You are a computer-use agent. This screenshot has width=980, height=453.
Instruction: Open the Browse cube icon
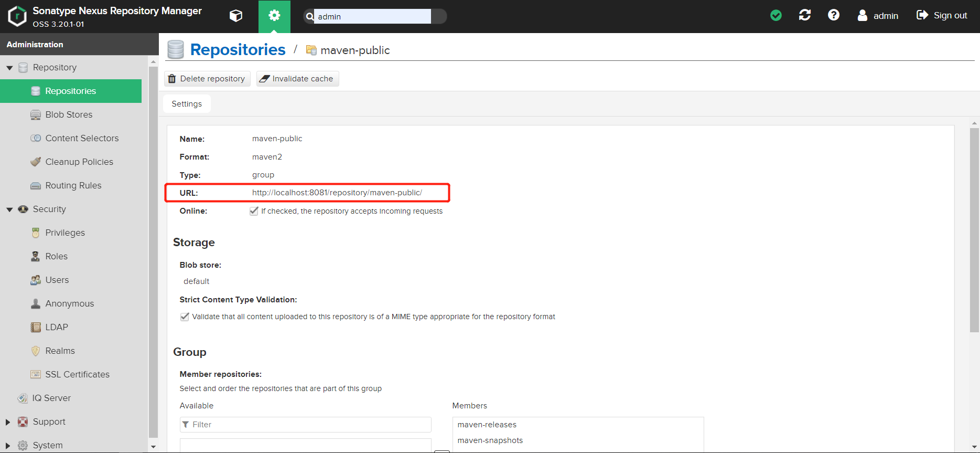[236, 16]
